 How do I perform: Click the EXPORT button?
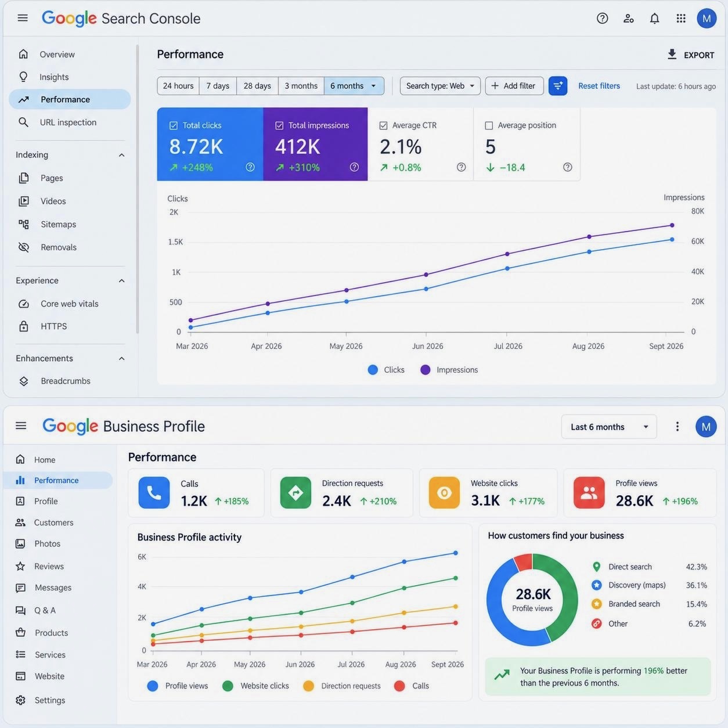pyautogui.click(x=691, y=55)
